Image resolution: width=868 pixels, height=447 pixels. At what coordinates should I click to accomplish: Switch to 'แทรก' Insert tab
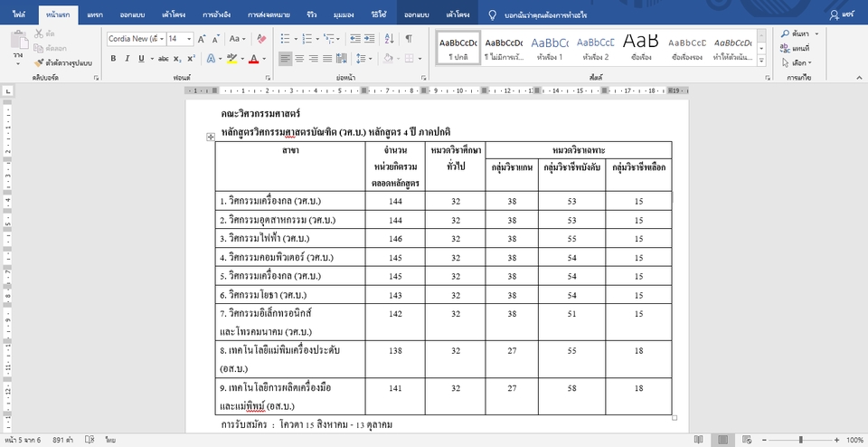95,15
